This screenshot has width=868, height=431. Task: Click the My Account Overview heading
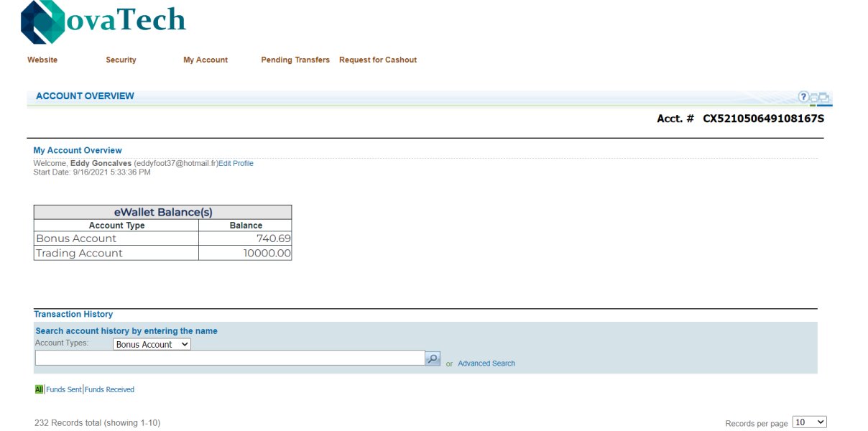pyautogui.click(x=78, y=151)
